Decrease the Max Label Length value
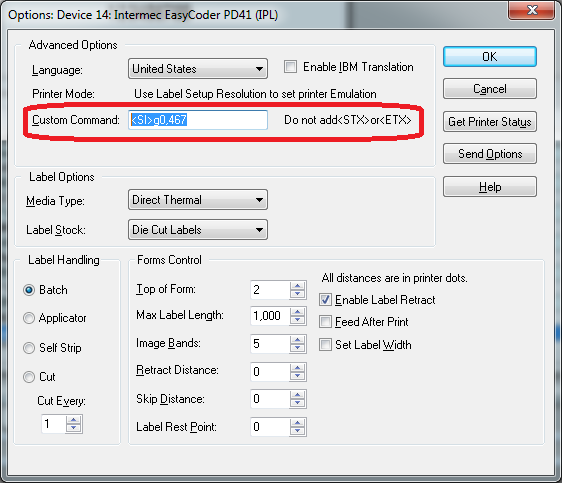Image resolution: width=562 pixels, height=483 pixels. (x=297, y=320)
